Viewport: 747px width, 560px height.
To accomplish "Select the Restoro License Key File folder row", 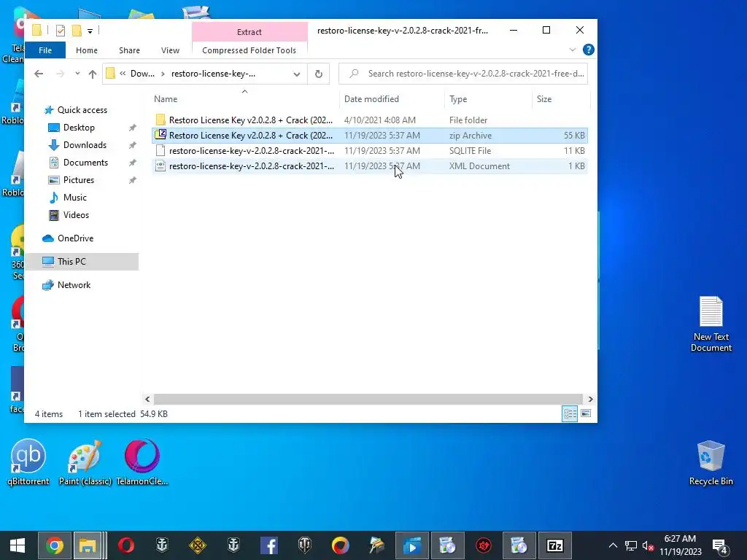I will coord(370,120).
